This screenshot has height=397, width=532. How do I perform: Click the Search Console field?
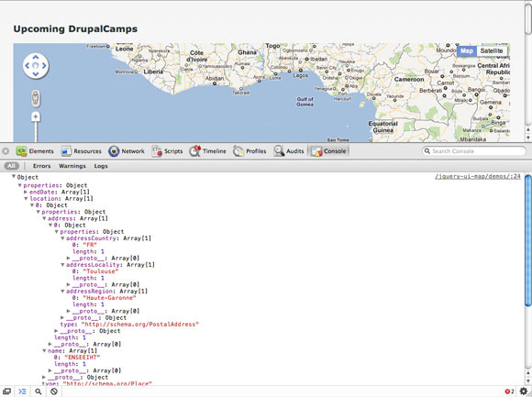click(x=474, y=151)
